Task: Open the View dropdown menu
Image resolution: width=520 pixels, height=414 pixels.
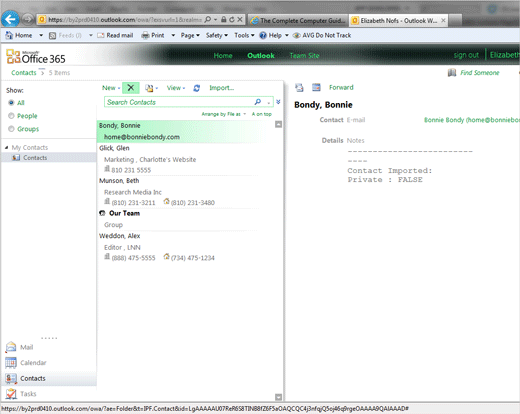Action: [176, 88]
